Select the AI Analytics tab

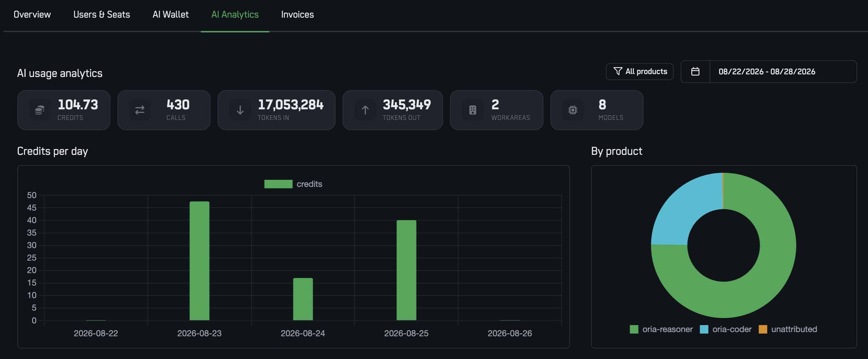(235, 14)
